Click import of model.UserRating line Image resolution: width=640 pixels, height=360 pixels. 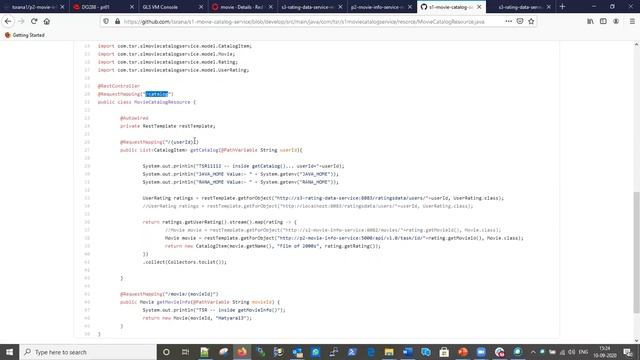(x=173, y=70)
